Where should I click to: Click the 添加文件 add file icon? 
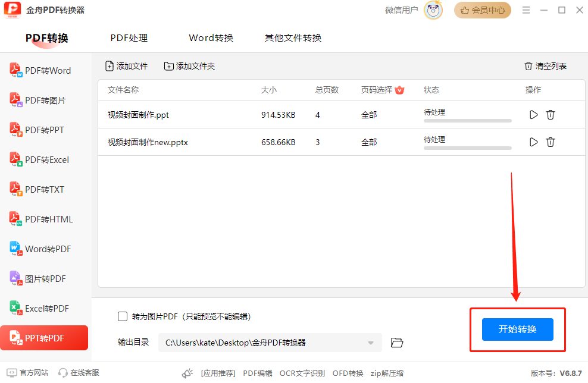(109, 66)
